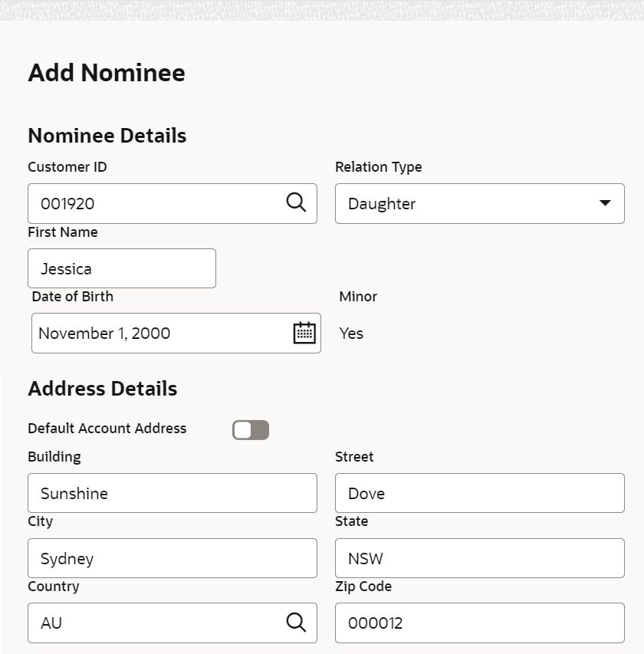Click the Add Nominee page heading

[107, 73]
